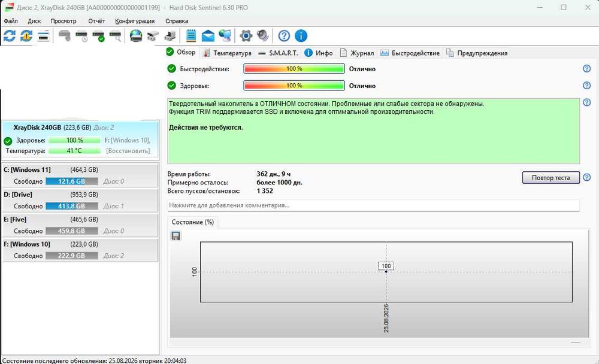
Task: Open the Справка menu
Action: [177, 21]
